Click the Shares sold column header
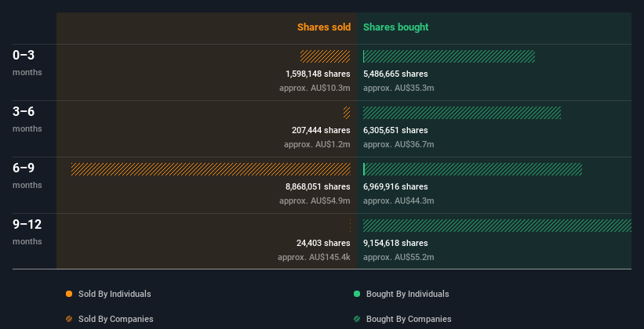Image resolution: width=644 pixels, height=329 pixels. (324, 27)
